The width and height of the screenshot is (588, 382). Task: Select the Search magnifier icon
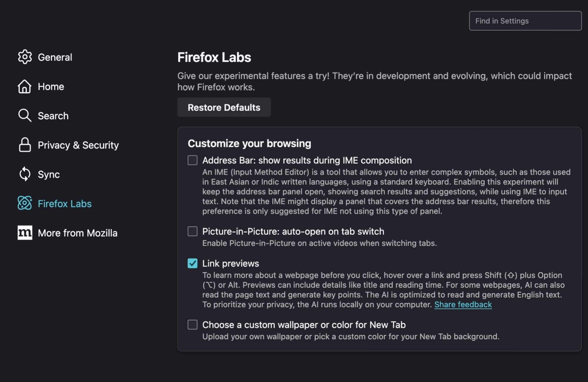(25, 115)
